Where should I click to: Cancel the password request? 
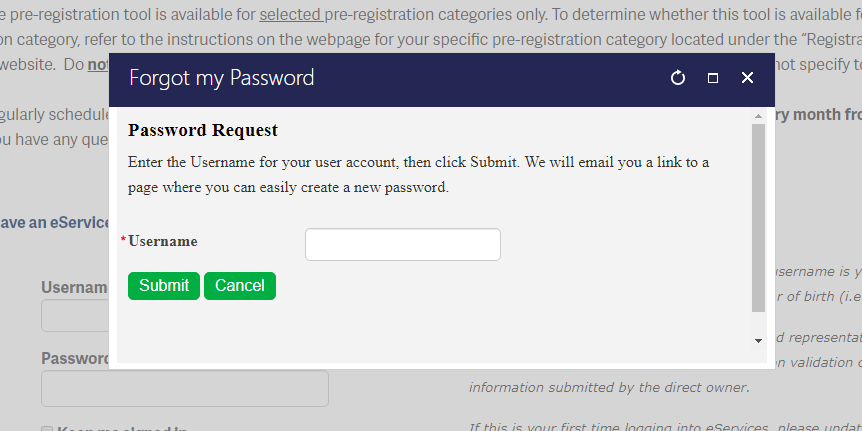[x=240, y=286]
